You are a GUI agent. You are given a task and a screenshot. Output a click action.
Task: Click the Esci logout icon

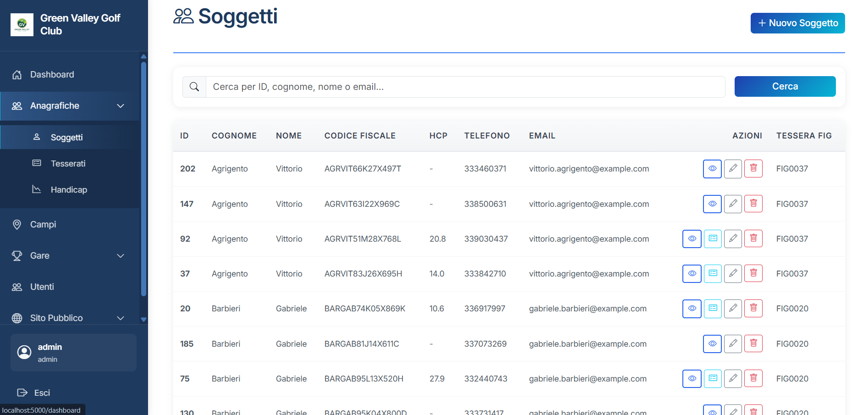pyautogui.click(x=22, y=393)
